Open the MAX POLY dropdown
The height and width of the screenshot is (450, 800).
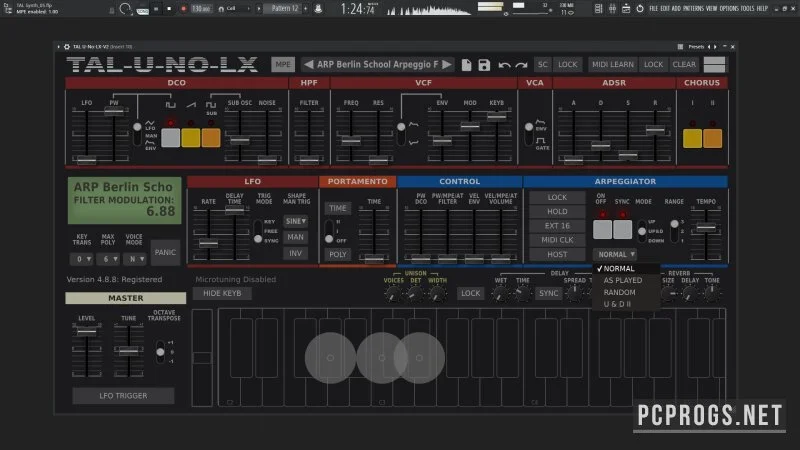point(108,259)
